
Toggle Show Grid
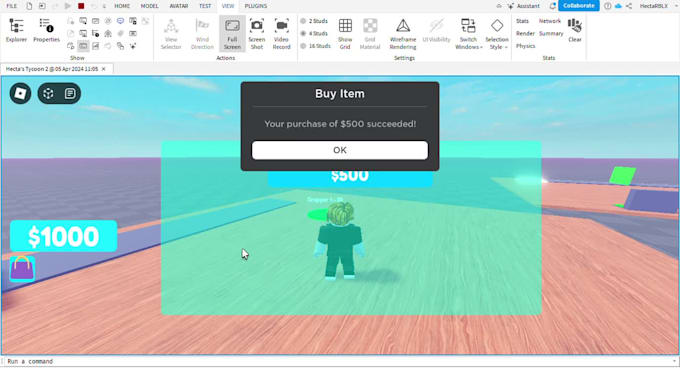click(345, 34)
